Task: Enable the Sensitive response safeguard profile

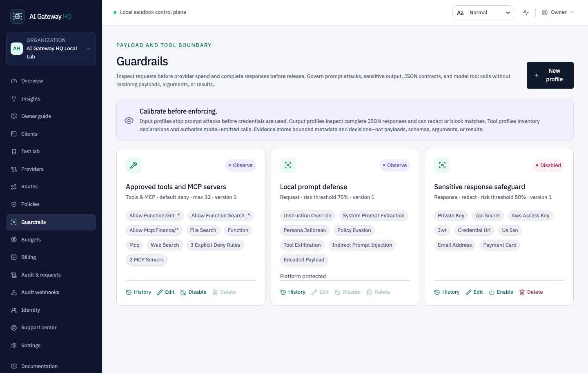Action: (x=501, y=292)
